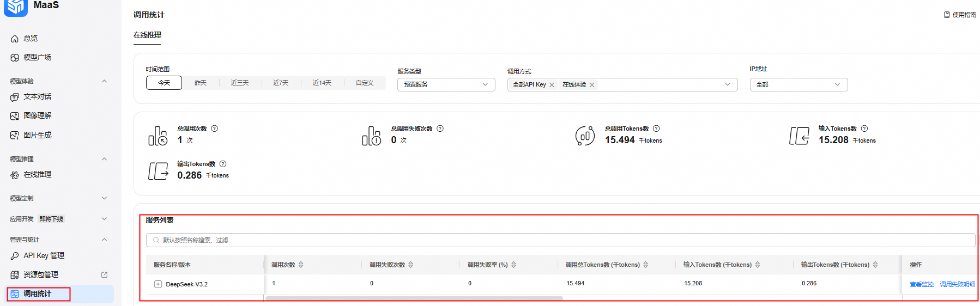980x306 pixels.
Task: Sort by 输入Tokens数 column
Action: (758, 265)
